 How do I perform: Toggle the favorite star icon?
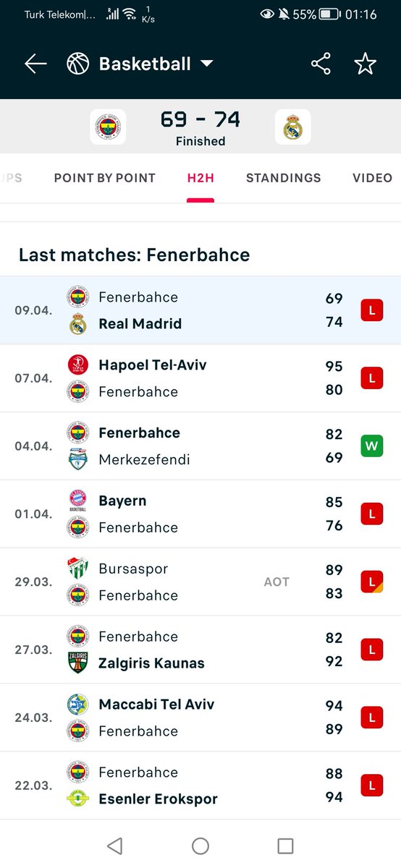point(366,64)
